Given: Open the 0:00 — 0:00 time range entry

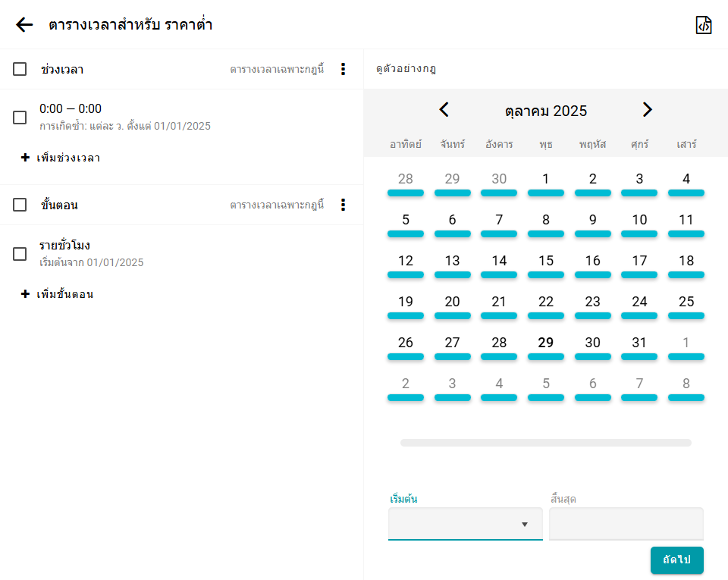Looking at the screenshot, I should 125,117.
